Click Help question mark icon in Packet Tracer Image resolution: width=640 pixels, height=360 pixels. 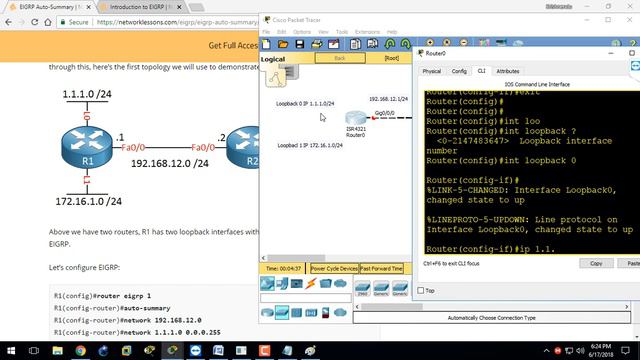coord(633,43)
